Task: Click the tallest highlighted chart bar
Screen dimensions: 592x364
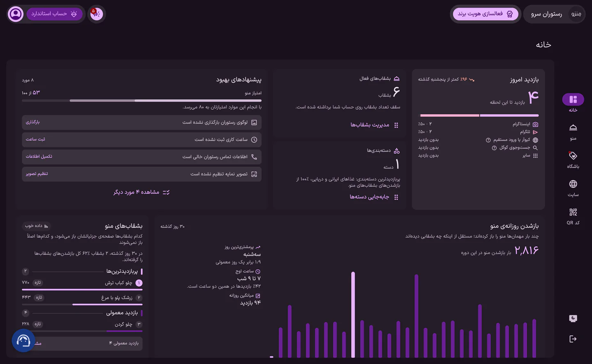Action: point(353,315)
